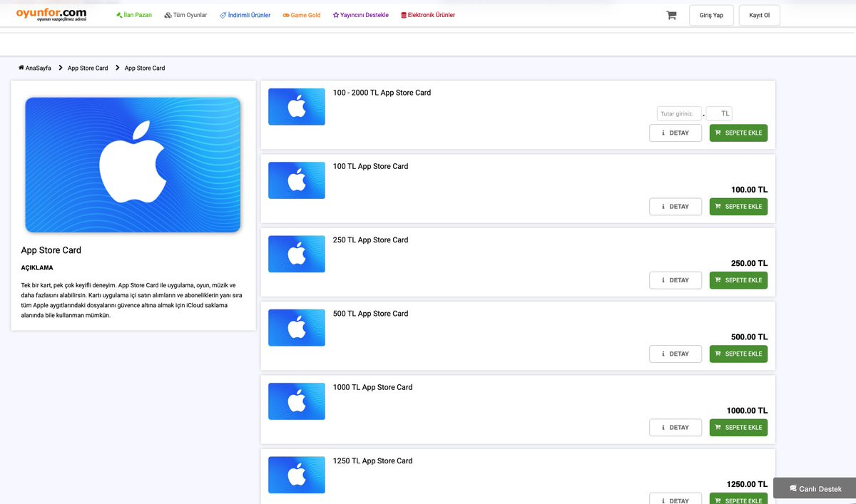
Task: Click the large App Store Card image
Action: click(133, 165)
